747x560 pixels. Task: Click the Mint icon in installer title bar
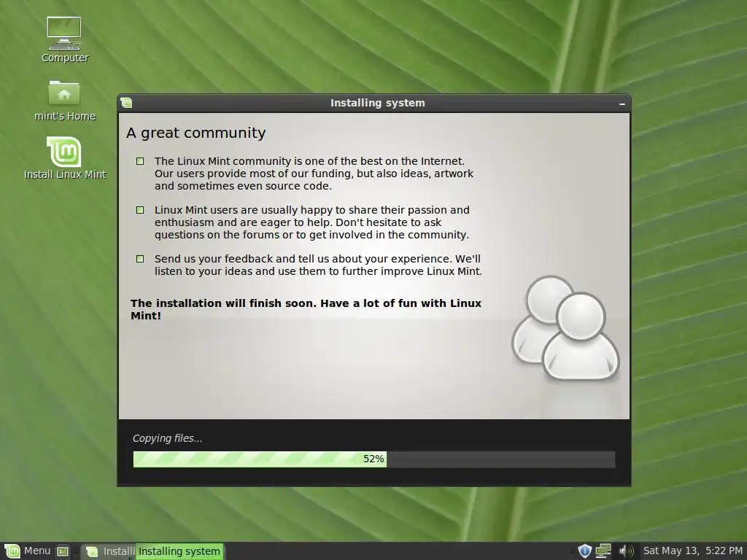(x=126, y=102)
